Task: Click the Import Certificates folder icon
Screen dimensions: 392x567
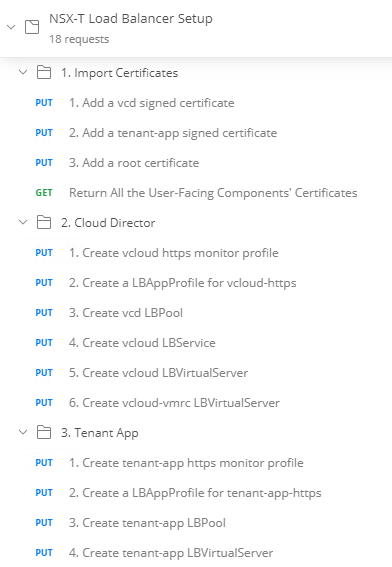Action: point(44,72)
